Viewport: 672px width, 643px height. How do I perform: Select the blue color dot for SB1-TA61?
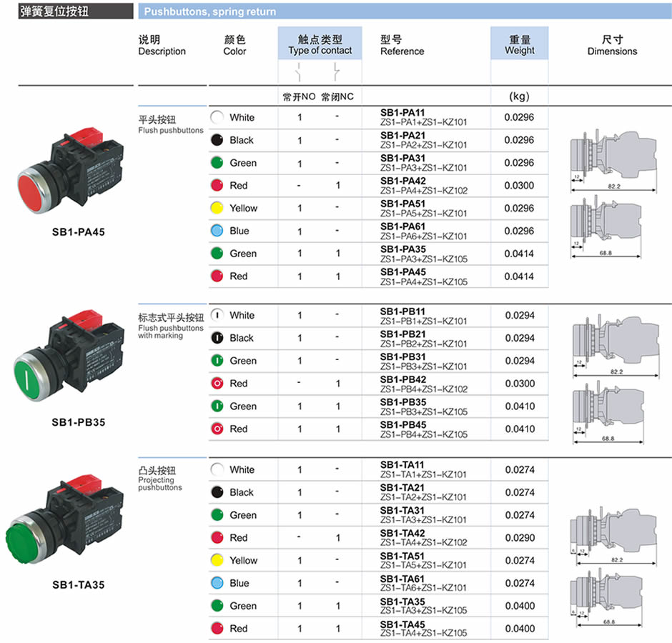(217, 583)
